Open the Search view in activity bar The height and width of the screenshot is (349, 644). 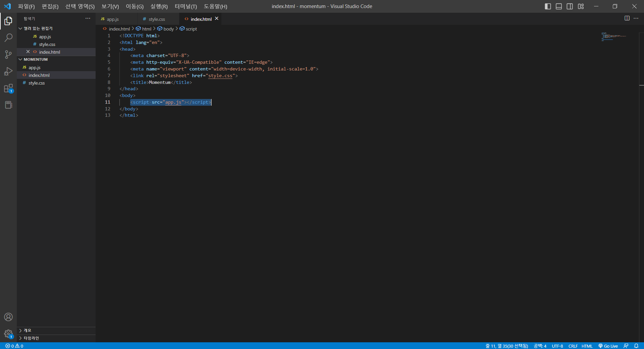point(8,38)
